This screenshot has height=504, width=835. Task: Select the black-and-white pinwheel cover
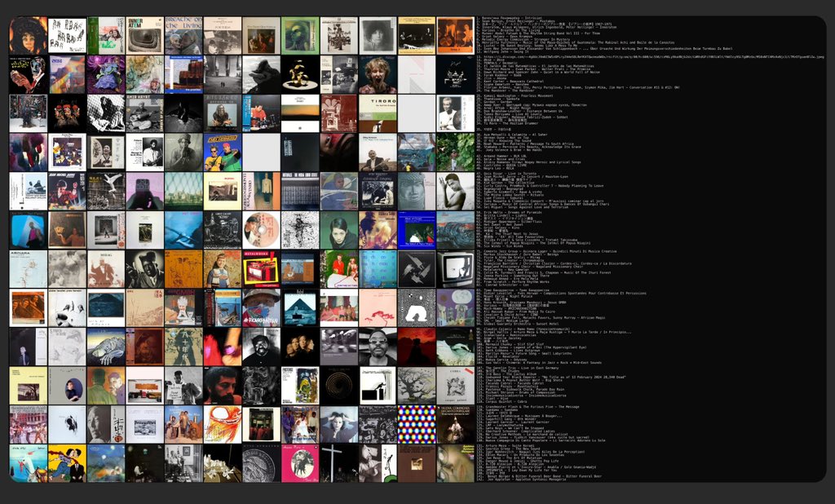coord(417,269)
